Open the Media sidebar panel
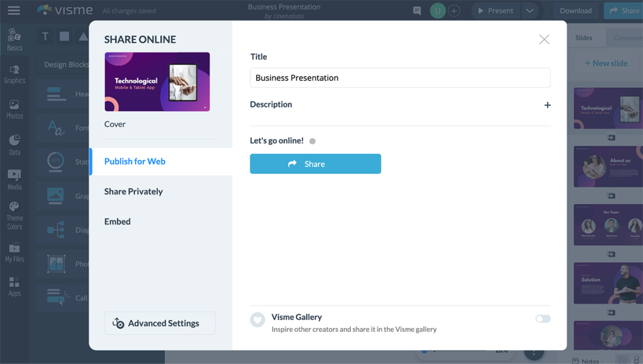Viewport: 643px width, 364px height. pyautogui.click(x=14, y=179)
